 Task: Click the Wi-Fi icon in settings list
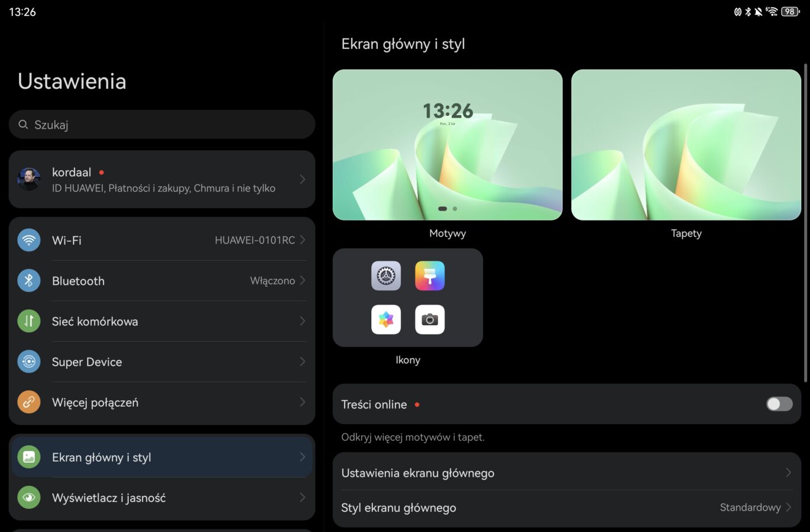(28, 240)
